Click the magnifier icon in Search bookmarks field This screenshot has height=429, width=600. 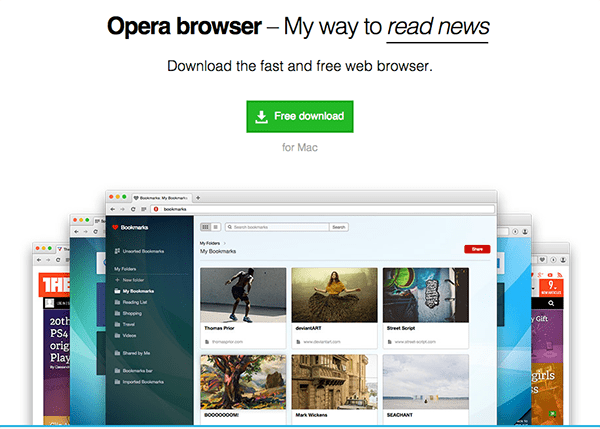[x=230, y=227]
